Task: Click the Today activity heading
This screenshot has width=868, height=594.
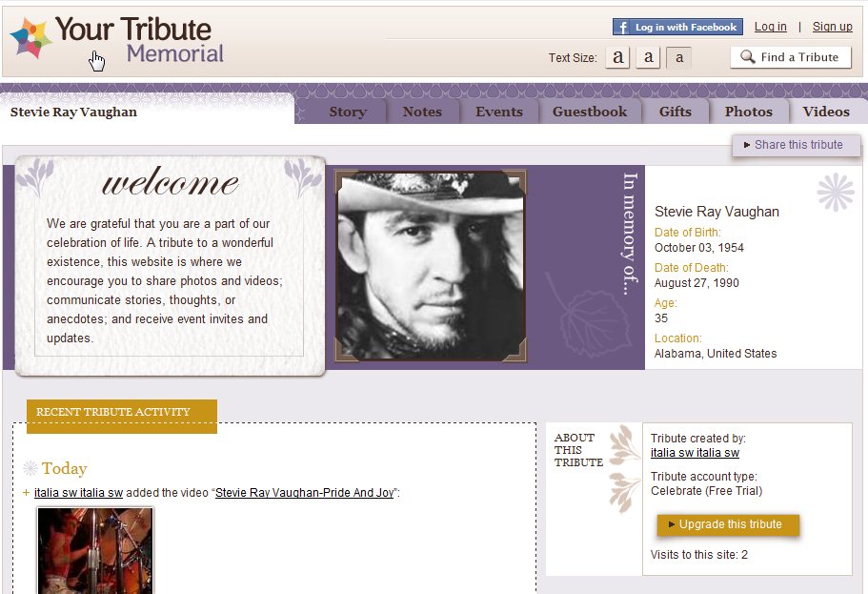Action: point(64,469)
